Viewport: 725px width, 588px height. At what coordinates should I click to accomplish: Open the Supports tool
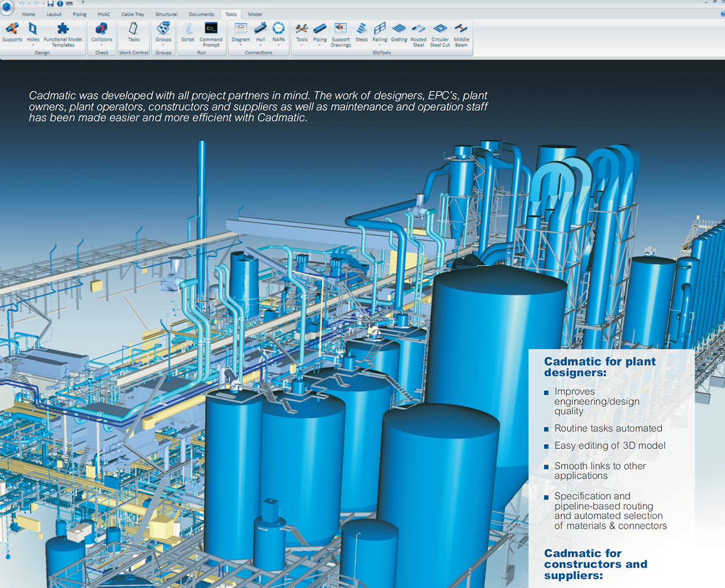coord(12,33)
